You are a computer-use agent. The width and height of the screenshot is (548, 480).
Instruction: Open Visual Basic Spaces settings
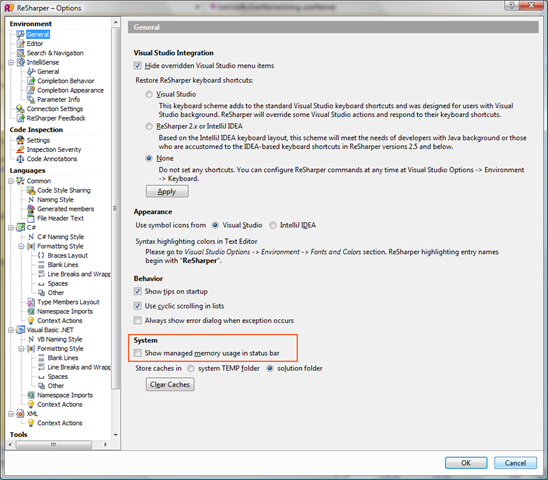click(x=58, y=377)
